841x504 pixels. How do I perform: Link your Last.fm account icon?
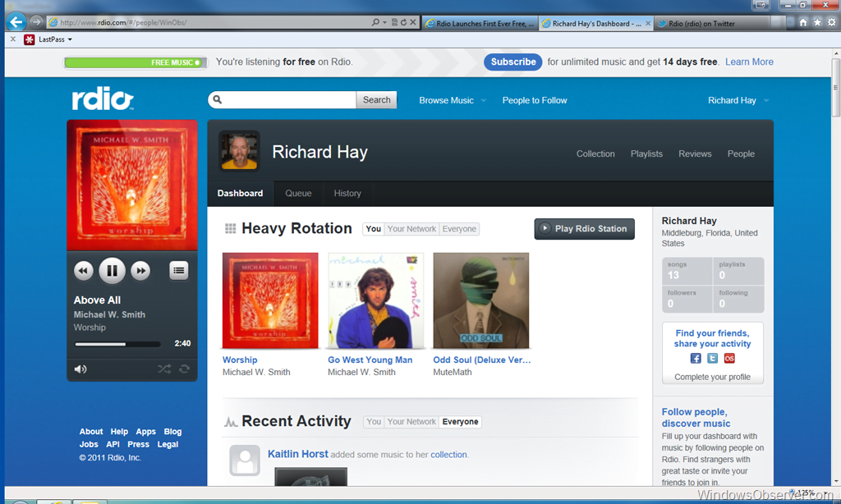[x=729, y=358]
